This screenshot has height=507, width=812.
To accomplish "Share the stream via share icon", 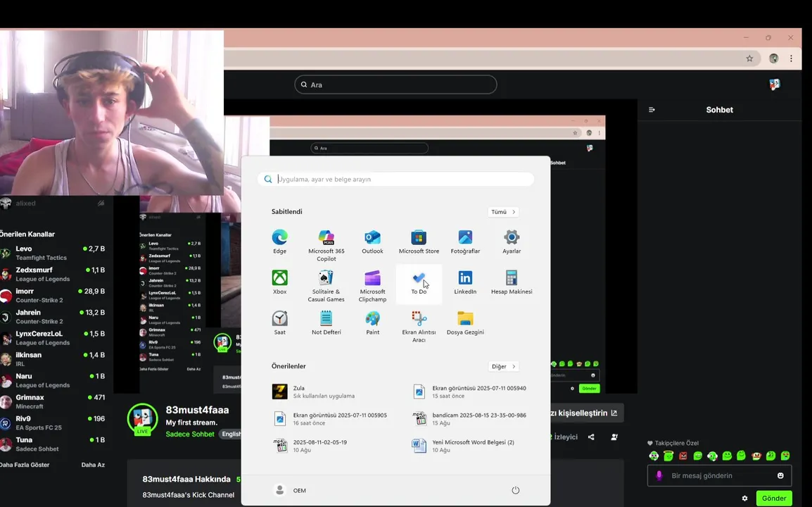I will coord(591,437).
